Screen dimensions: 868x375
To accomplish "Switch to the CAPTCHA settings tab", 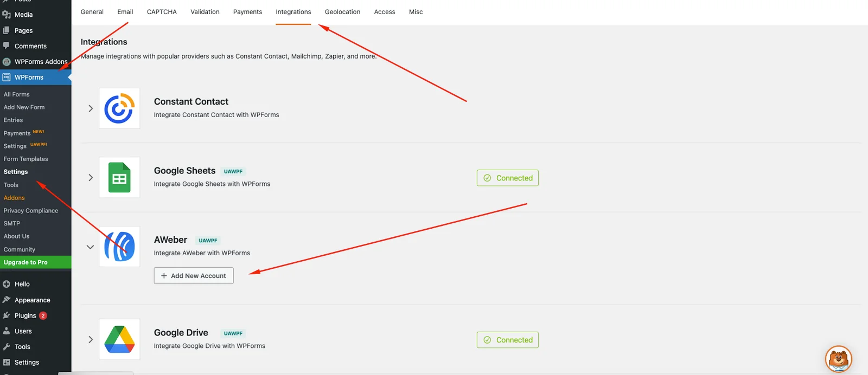I will tap(162, 12).
